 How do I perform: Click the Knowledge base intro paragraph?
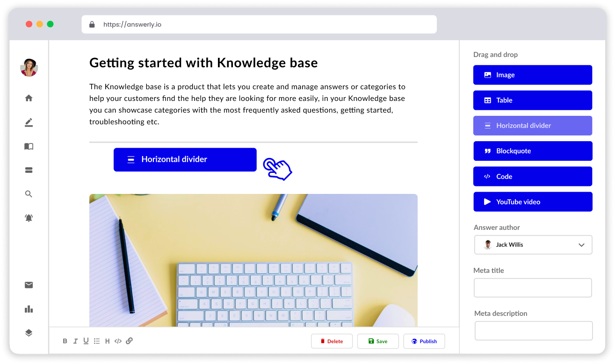click(247, 104)
